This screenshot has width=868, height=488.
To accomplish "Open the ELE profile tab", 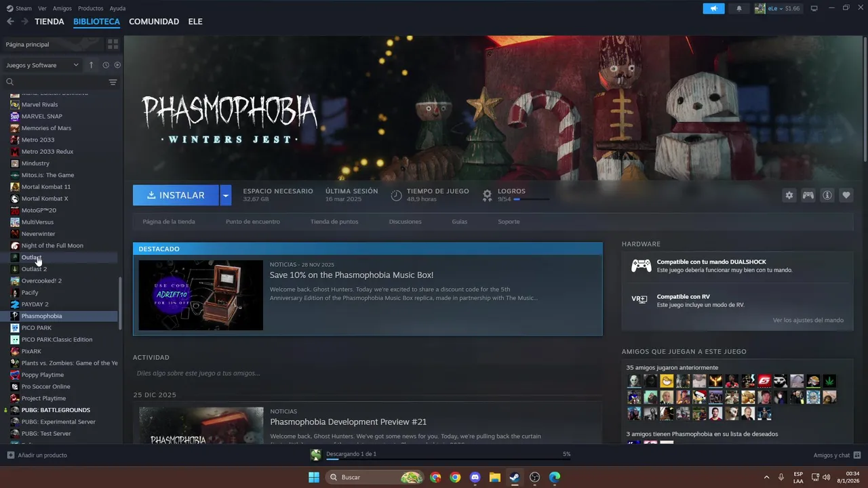I will (195, 22).
